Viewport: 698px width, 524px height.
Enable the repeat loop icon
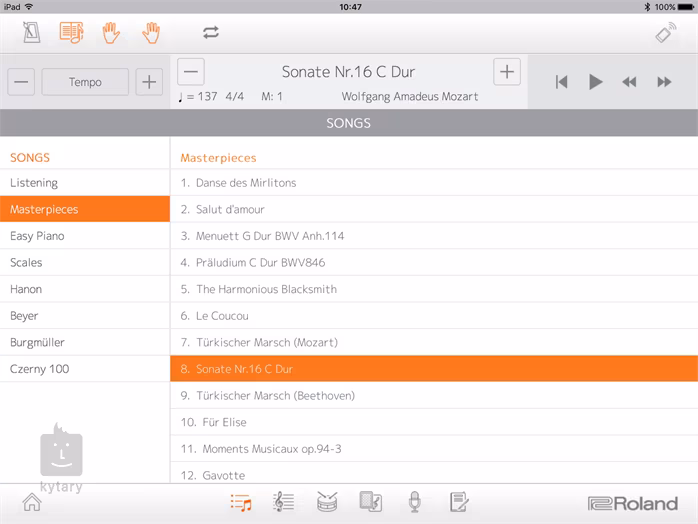pos(210,32)
